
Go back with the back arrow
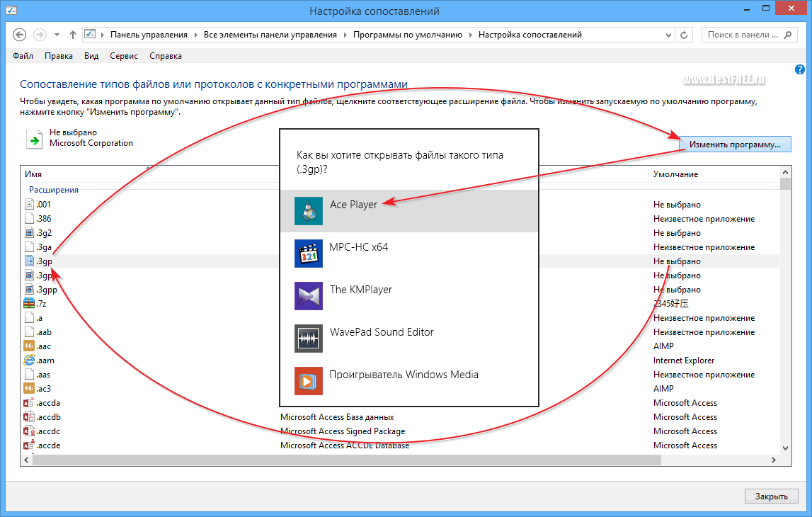[19, 35]
